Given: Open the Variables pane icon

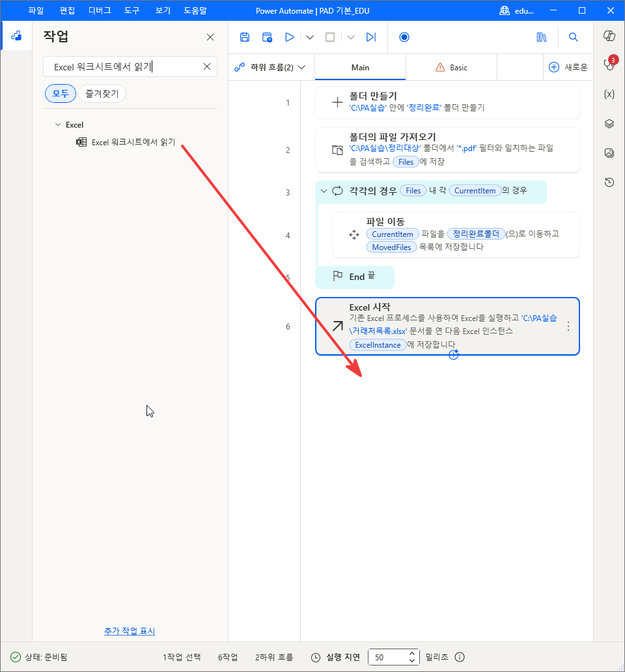Looking at the screenshot, I should [609, 94].
